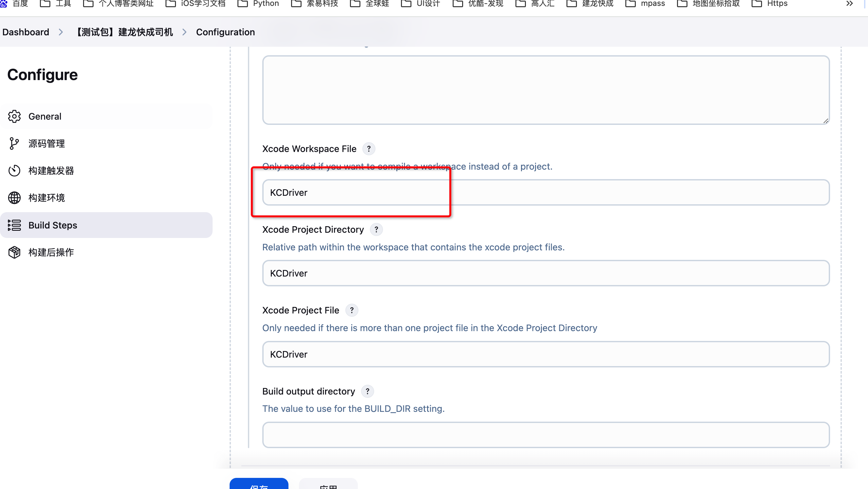
Task: Open the 个人博客类网址 bookmark folder
Action: [x=118, y=4]
